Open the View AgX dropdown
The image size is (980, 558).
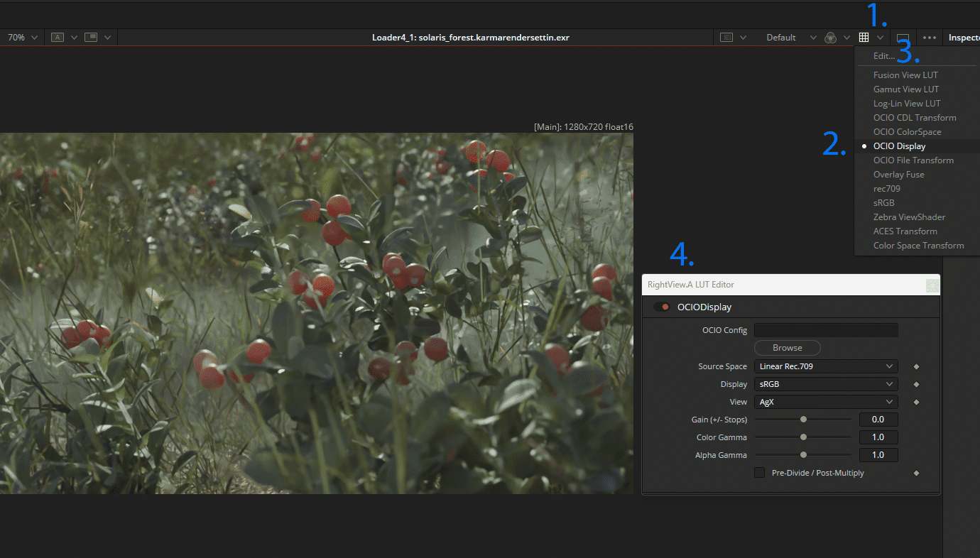[x=825, y=402]
